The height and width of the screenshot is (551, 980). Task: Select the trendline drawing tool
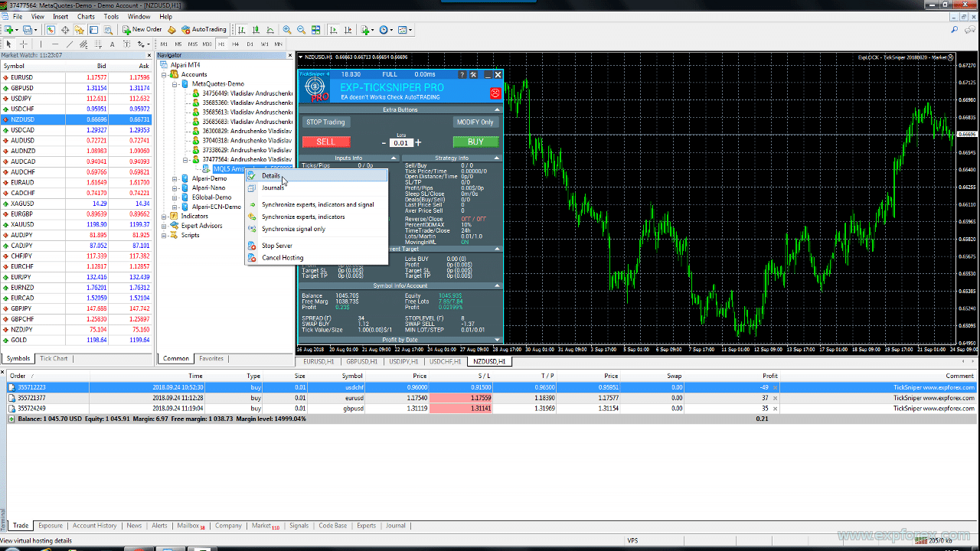(x=70, y=44)
